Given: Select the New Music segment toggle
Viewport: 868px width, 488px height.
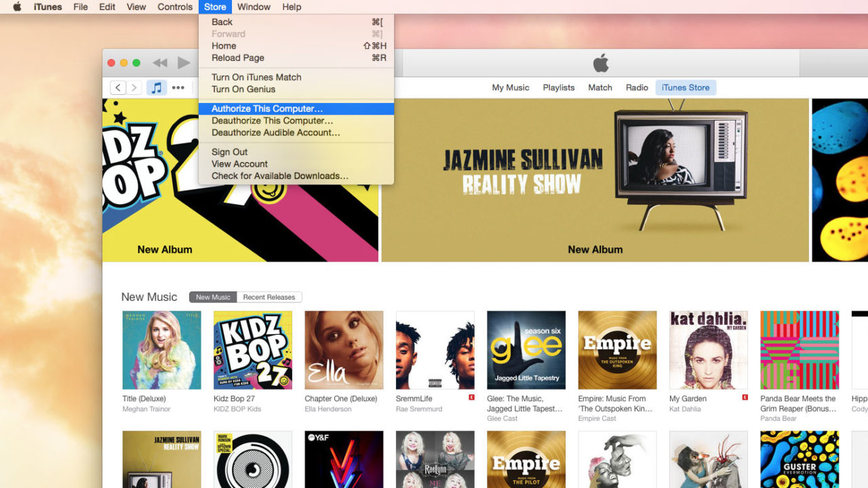Looking at the screenshot, I should [x=213, y=297].
